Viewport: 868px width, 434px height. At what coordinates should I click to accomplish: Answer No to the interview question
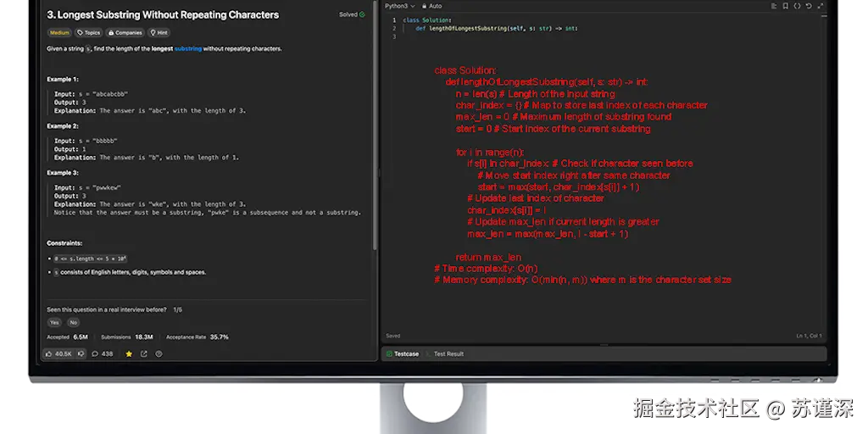[x=73, y=323]
